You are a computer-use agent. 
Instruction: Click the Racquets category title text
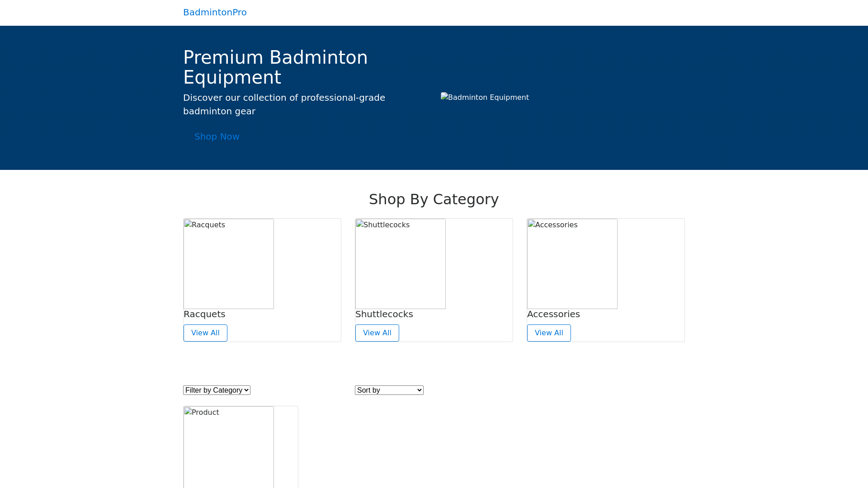(204, 314)
